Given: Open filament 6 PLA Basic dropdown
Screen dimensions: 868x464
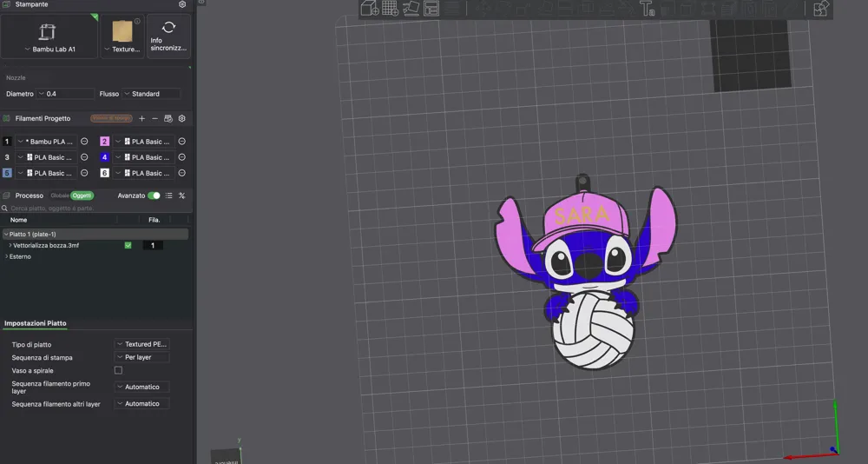Looking at the screenshot, I should tap(144, 173).
